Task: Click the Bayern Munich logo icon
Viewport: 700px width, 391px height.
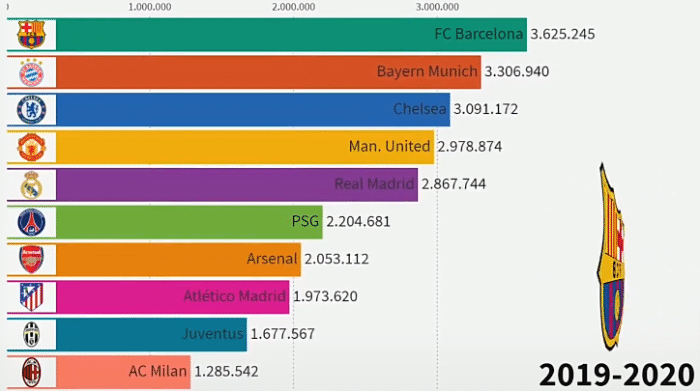Action: [x=31, y=72]
